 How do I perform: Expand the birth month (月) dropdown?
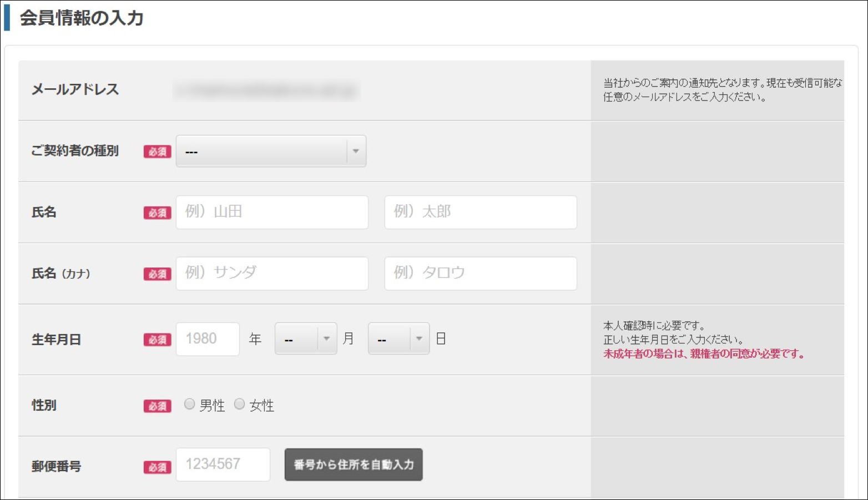click(x=305, y=339)
